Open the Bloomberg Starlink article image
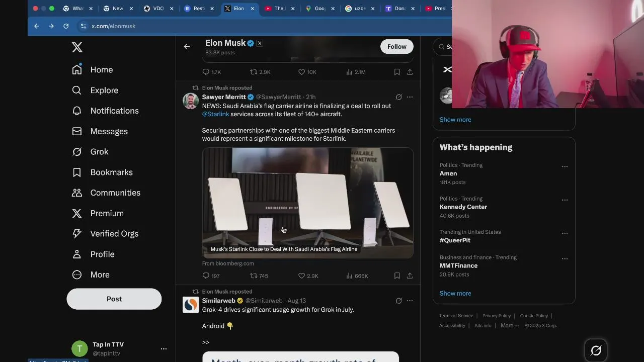Viewport: 644px width, 362px height. [308, 203]
